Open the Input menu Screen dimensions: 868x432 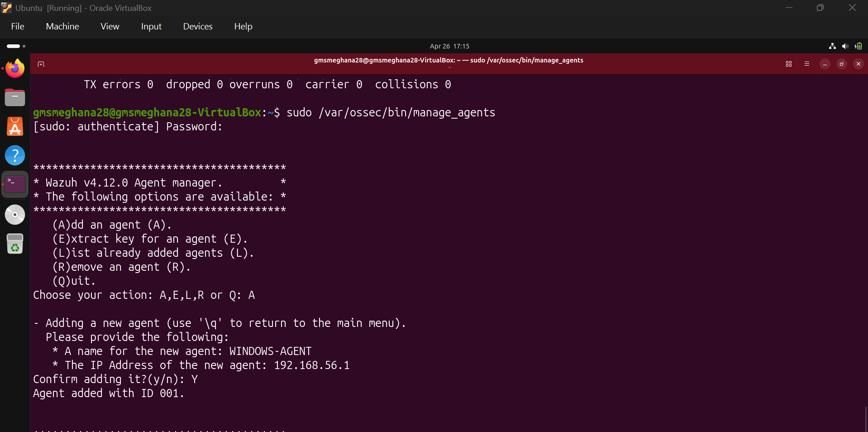[151, 26]
